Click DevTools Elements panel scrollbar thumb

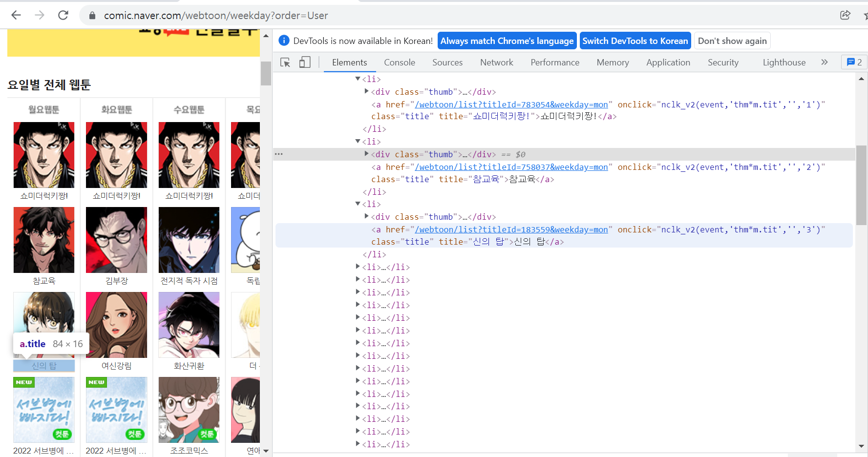point(861,186)
